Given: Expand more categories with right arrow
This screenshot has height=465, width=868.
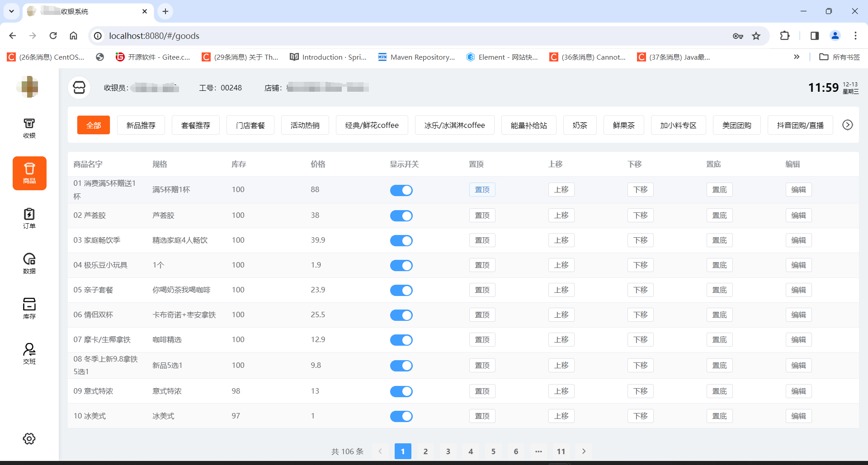Looking at the screenshot, I should (848, 125).
